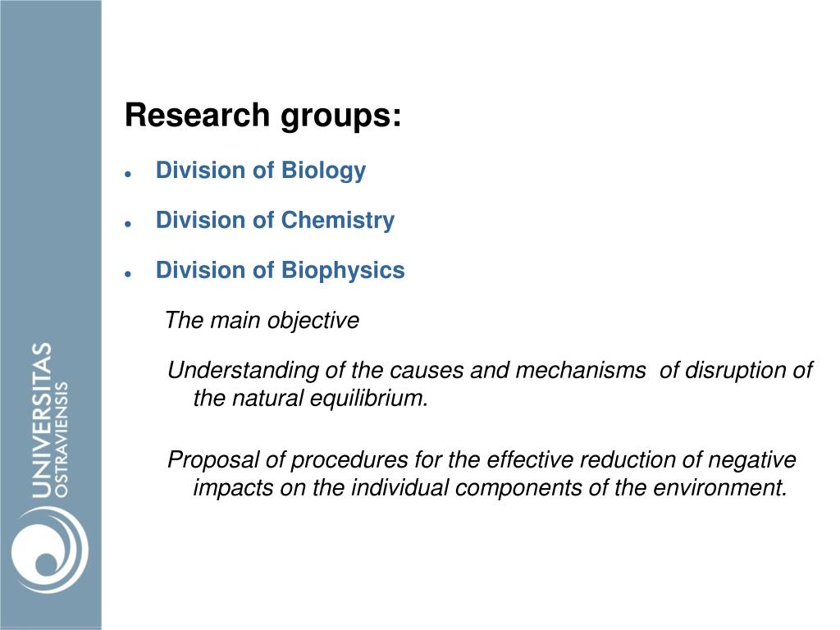The width and height of the screenshot is (840, 630).
Task: Click the word Biophysics in third bullet
Action: coord(343,271)
